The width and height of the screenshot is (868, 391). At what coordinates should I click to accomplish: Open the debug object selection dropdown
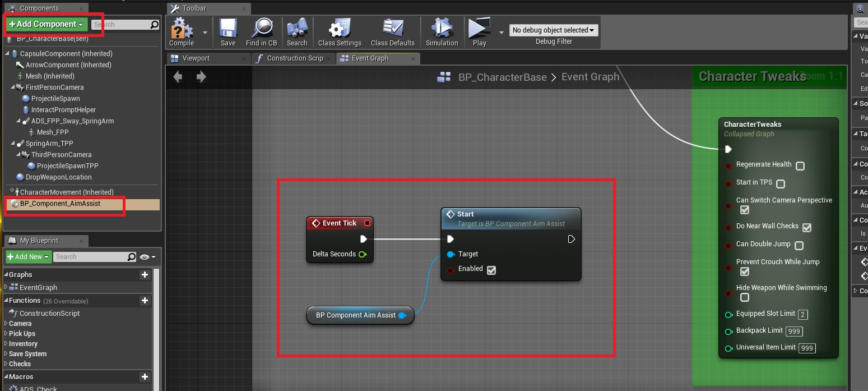[x=554, y=30]
